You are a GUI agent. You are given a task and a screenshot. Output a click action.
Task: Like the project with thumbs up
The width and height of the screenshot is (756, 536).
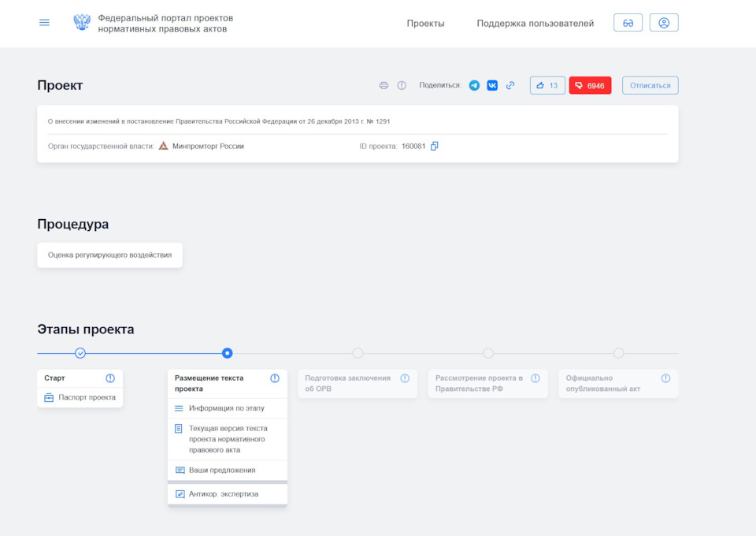[547, 85]
